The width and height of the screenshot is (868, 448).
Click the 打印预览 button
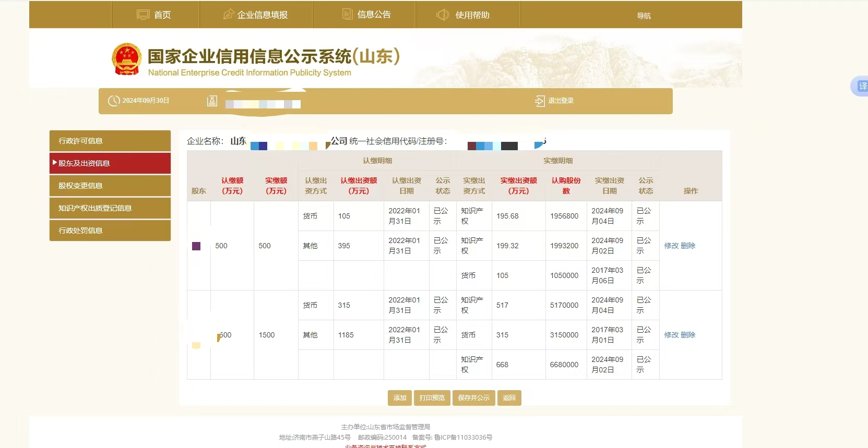pyautogui.click(x=432, y=398)
